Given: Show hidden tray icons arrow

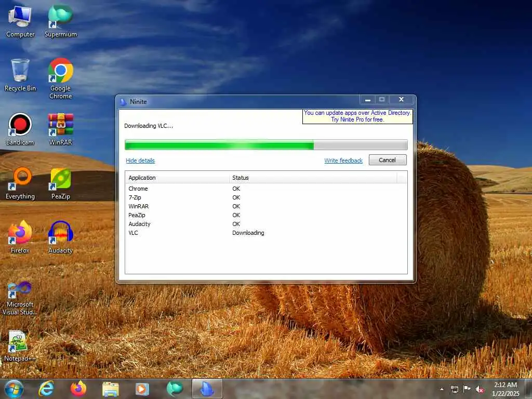Looking at the screenshot, I should point(442,389).
